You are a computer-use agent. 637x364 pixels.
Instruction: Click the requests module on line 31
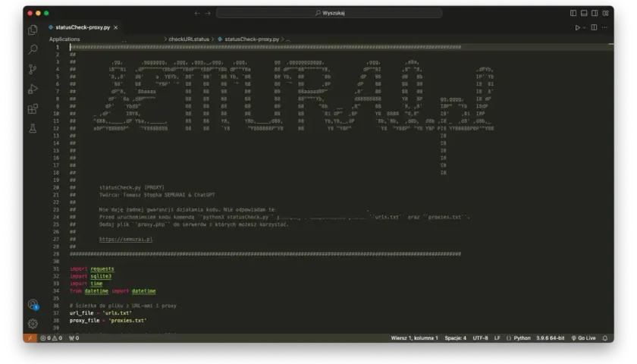coord(102,269)
